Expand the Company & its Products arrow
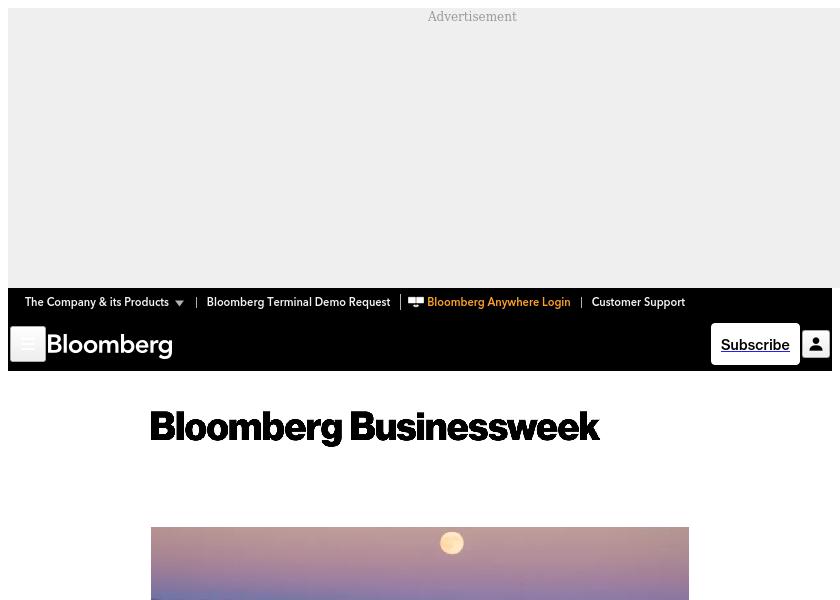The image size is (840, 600). pyautogui.click(x=179, y=303)
